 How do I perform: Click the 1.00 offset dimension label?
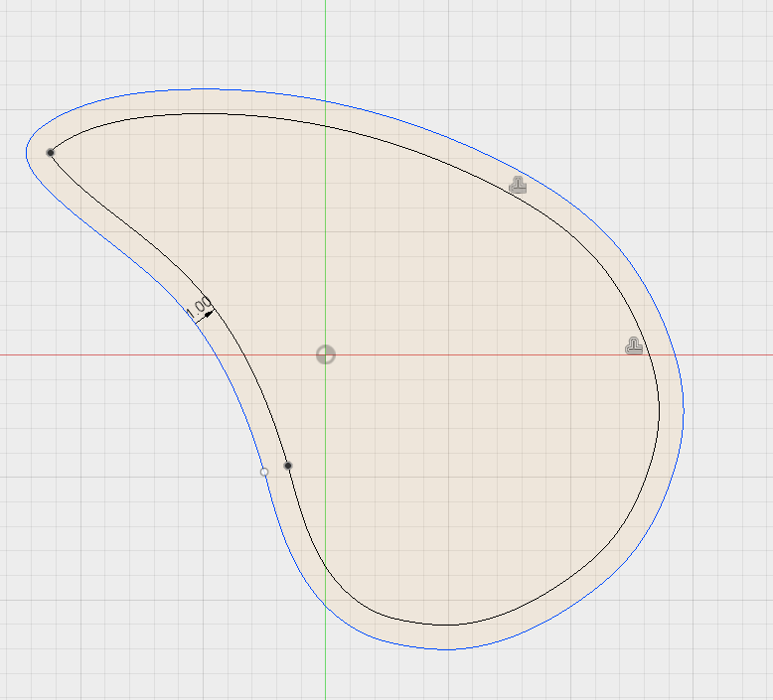point(199,307)
